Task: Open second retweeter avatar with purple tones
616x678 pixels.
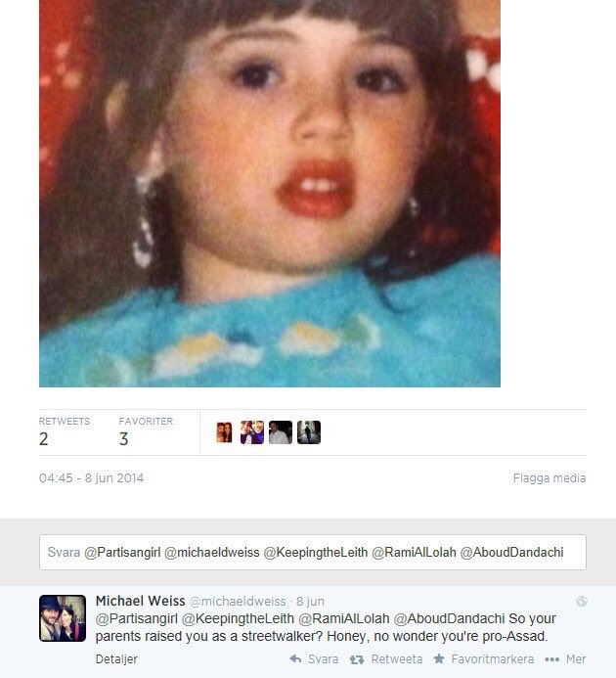Action: [x=252, y=432]
